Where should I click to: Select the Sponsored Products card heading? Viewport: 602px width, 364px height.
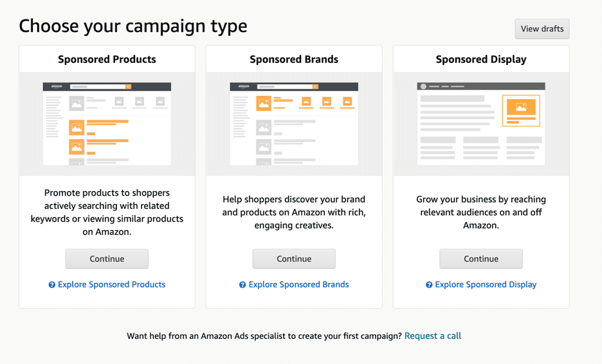(x=107, y=59)
